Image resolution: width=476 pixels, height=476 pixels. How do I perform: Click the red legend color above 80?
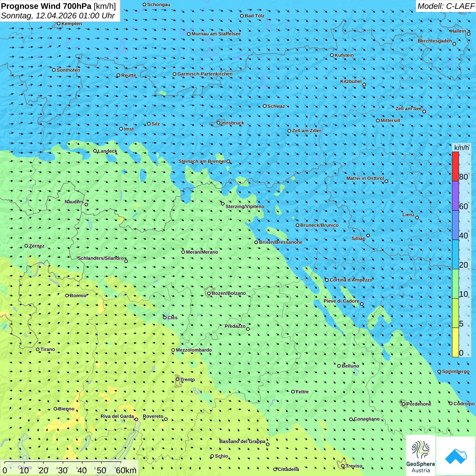[455, 166]
